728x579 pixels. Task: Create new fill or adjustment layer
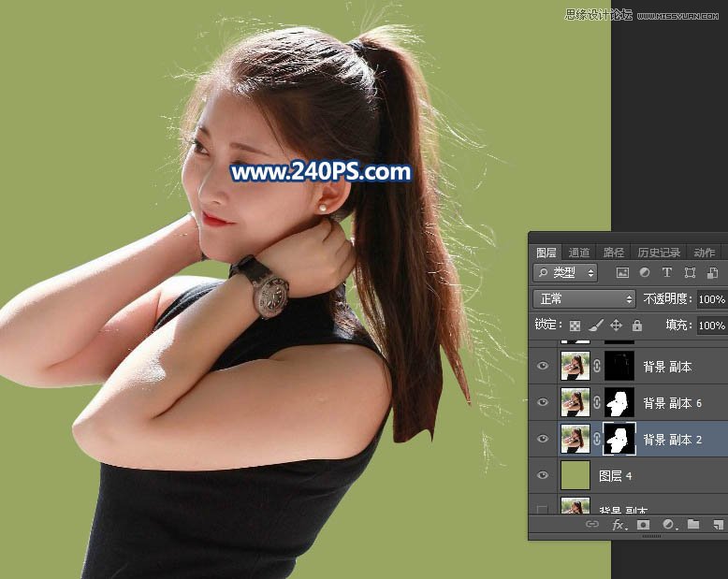pyautogui.click(x=669, y=524)
